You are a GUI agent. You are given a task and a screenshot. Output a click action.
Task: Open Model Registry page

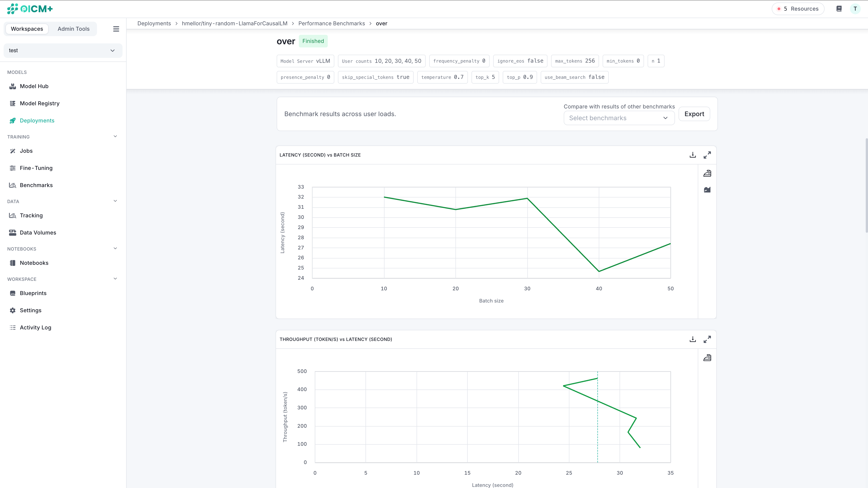39,103
